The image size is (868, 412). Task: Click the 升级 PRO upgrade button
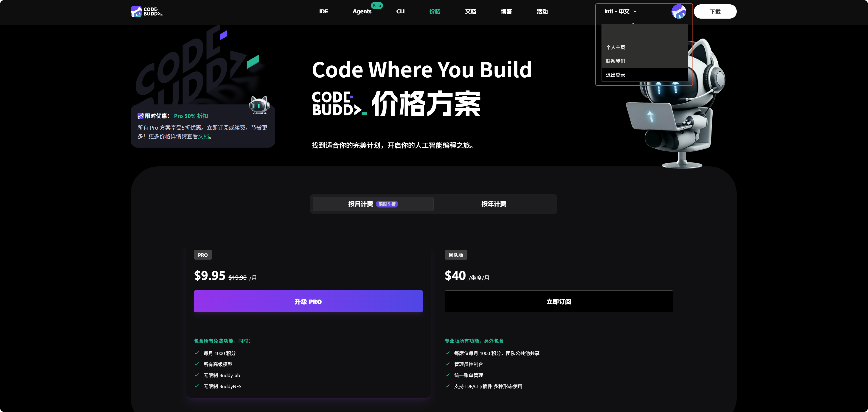pos(308,301)
